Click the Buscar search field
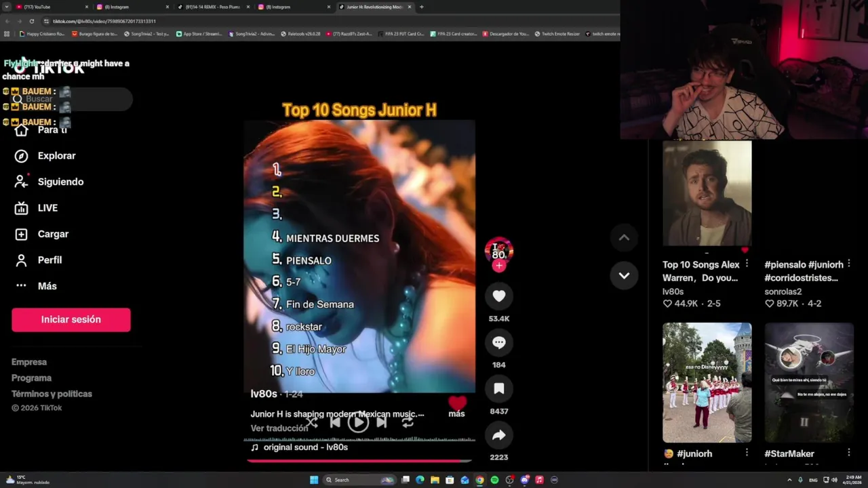The width and height of the screenshot is (868, 488). [x=71, y=99]
